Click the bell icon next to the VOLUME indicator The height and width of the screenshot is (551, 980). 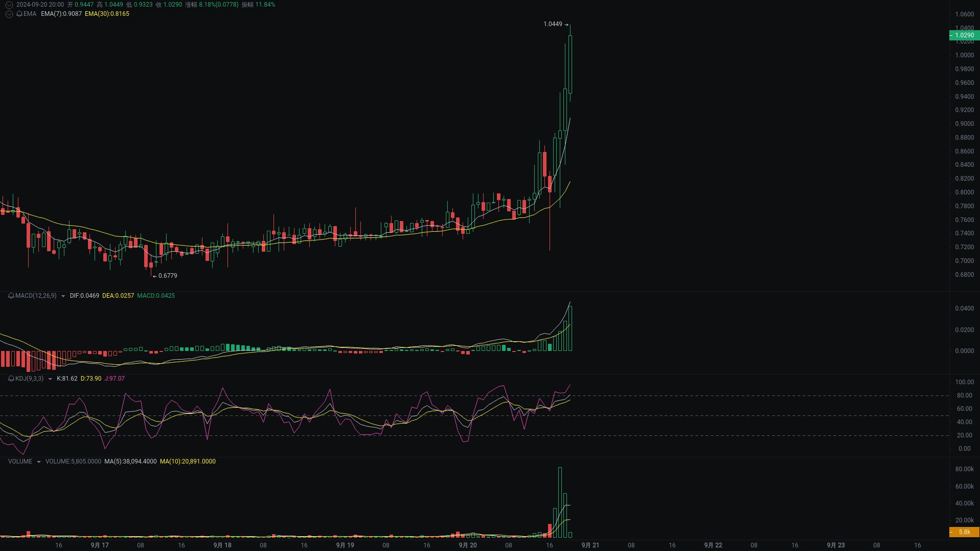click(10, 461)
